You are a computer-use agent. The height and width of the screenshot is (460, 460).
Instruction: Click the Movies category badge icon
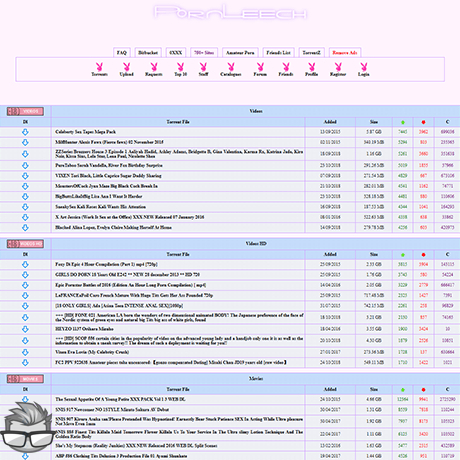[x=25, y=379]
